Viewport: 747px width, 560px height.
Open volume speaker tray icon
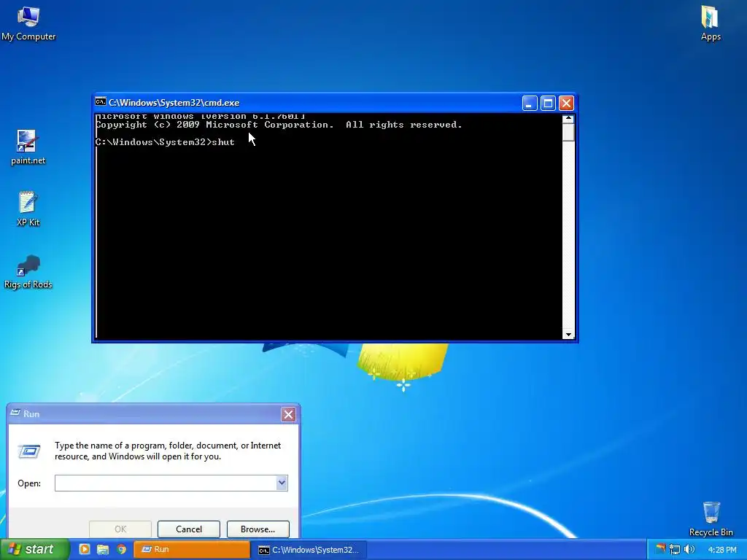pyautogui.click(x=689, y=549)
